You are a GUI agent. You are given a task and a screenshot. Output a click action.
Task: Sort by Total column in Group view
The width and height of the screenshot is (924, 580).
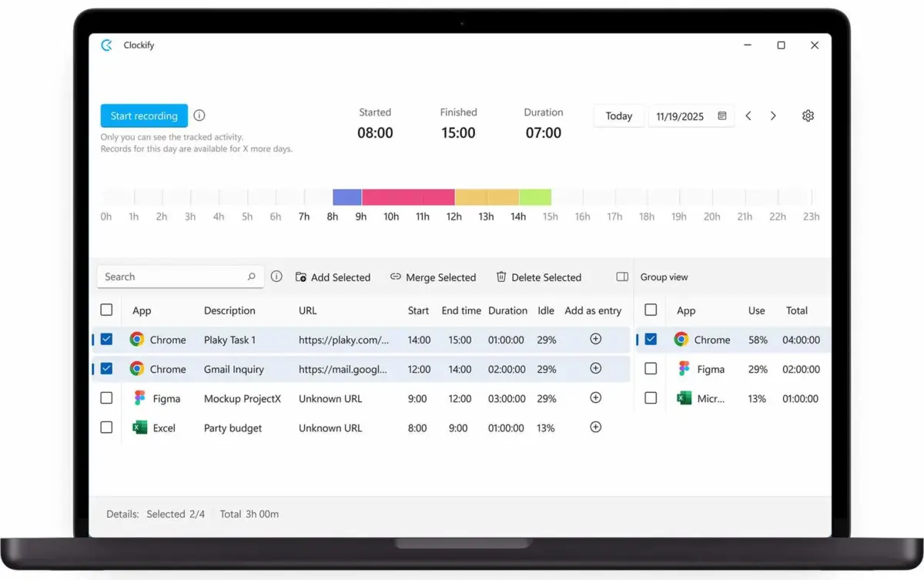pyautogui.click(x=797, y=310)
